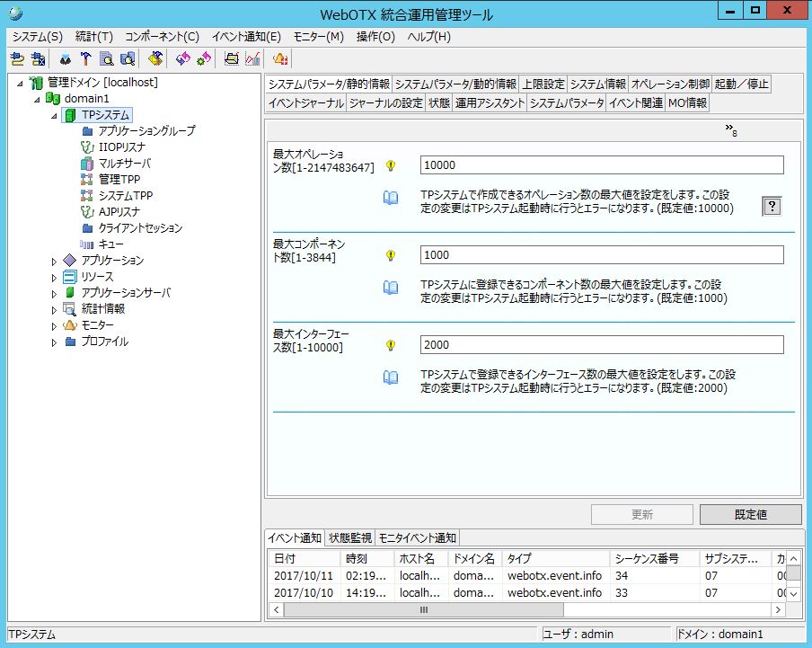
Task: Show hidden tabs via » overflow indicator
Action: tap(731, 130)
